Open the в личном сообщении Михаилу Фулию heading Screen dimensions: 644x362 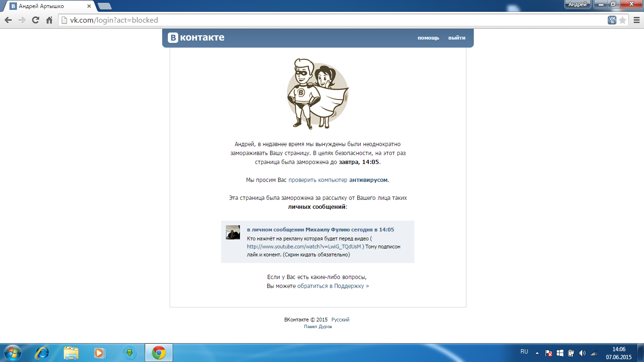(321, 230)
